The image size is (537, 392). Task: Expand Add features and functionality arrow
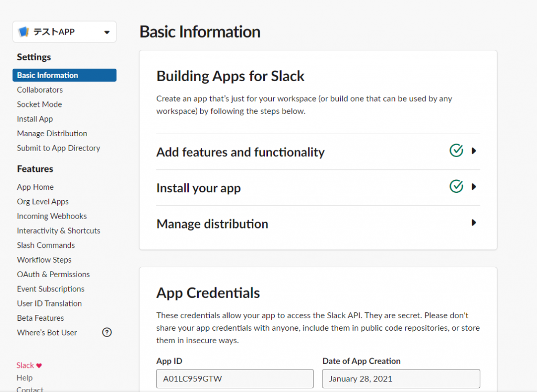tap(474, 150)
